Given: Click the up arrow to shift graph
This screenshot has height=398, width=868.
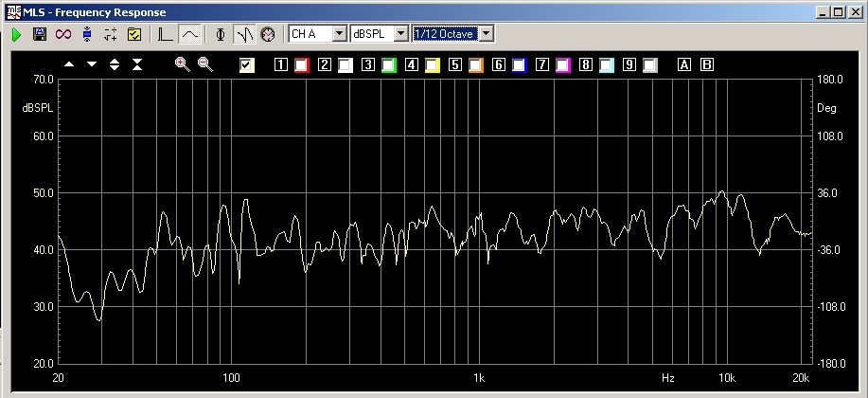Looking at the screenshot, I should [69, 64].
